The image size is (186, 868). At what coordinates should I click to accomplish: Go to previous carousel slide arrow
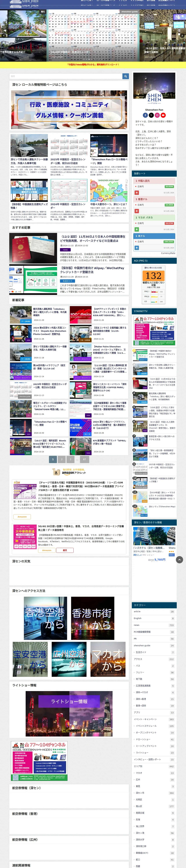[x=4, y=35]
